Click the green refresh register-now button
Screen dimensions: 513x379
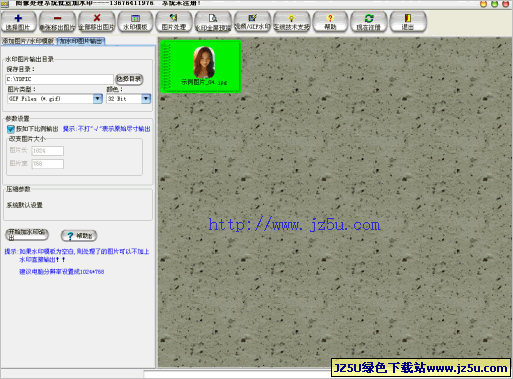[x=369, y=22]
